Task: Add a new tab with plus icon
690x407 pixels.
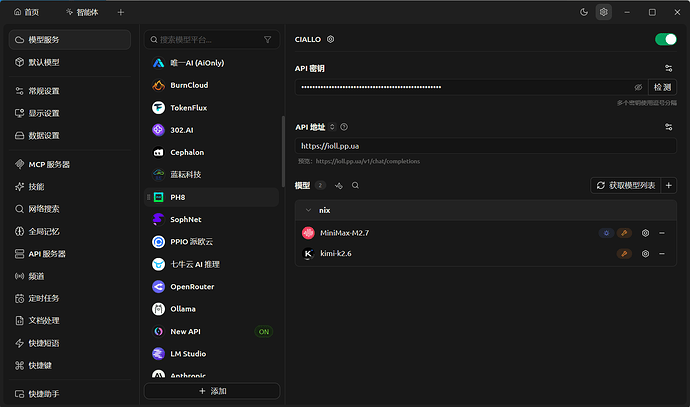Action: pos(121,12)
